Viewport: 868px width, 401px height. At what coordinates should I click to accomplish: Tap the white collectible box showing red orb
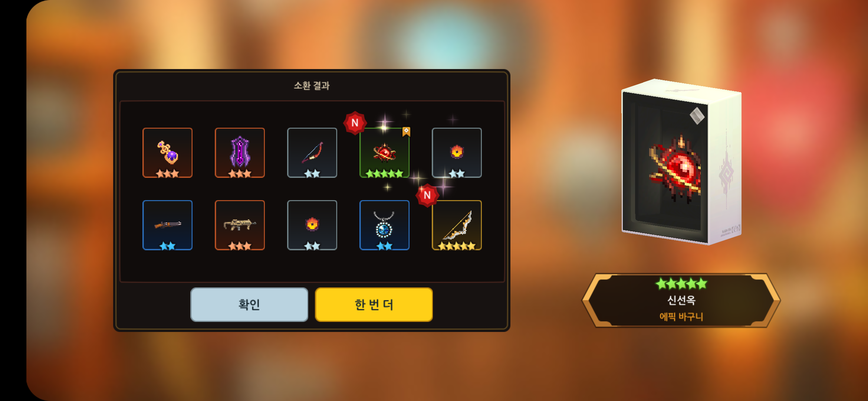681,162
